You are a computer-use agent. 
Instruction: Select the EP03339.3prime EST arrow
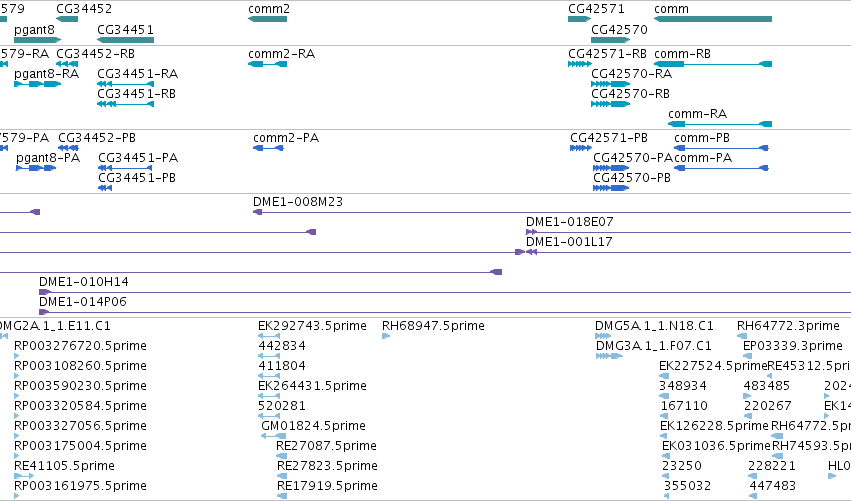(747, 357)
